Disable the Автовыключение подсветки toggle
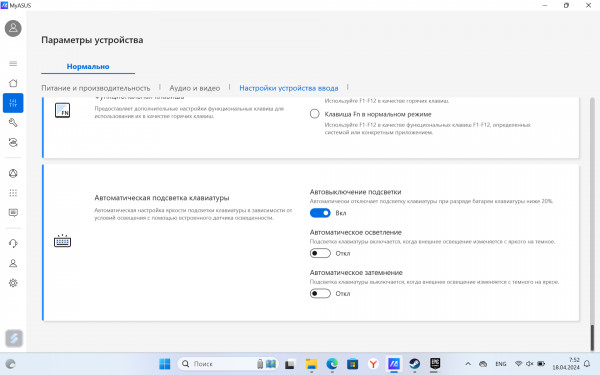This screenshot has height=375, width=600. click(320, 213)
